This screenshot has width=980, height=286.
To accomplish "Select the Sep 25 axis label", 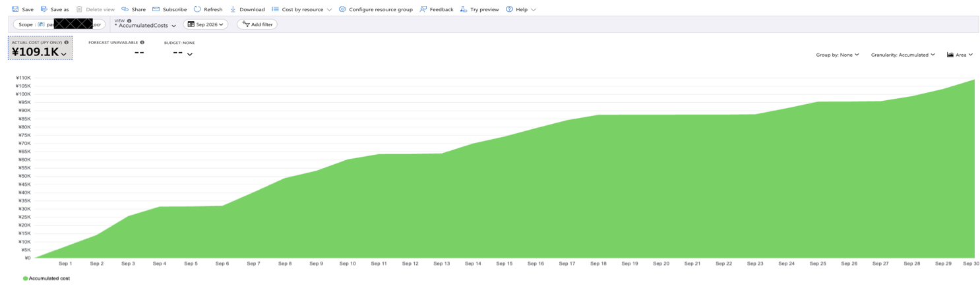I will tap(818, 264).
